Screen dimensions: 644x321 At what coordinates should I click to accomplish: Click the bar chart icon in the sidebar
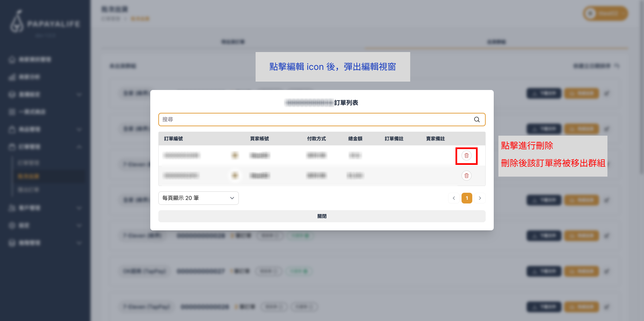12,77
